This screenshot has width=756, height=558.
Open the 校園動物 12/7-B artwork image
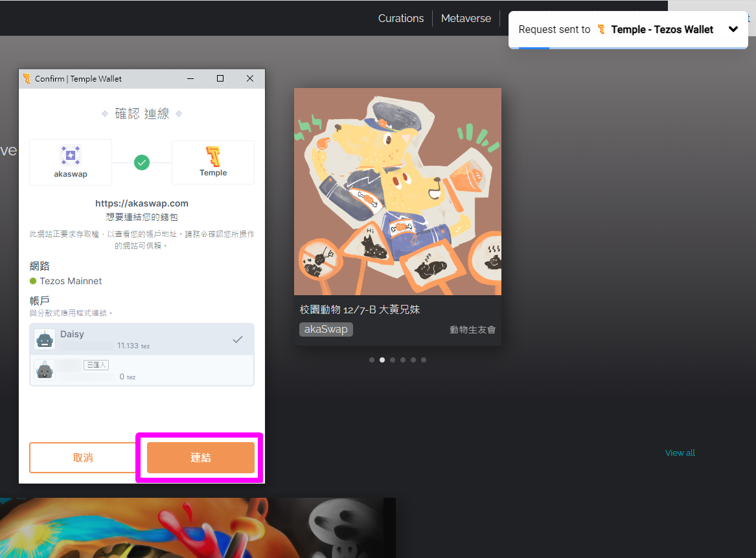[x=398, y=192]
